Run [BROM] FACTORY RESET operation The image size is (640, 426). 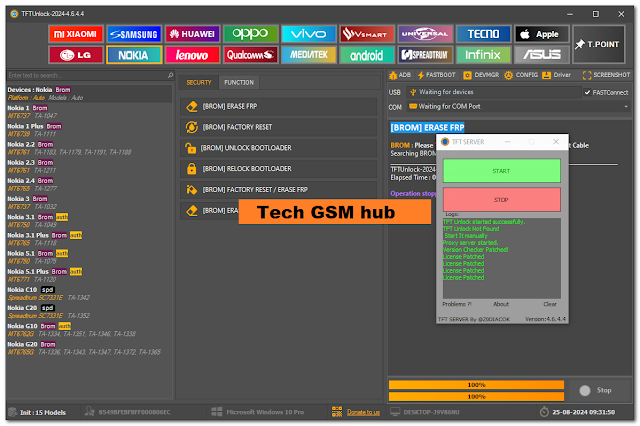[x=278, y=127]
